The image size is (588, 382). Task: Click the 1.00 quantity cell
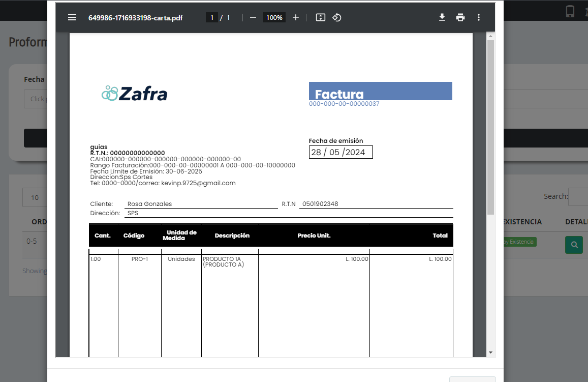tap(96, 259)
